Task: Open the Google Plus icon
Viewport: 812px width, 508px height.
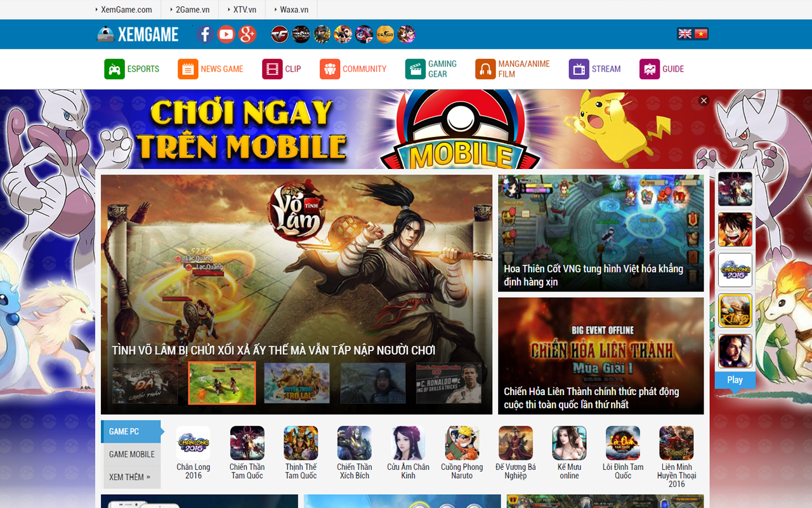Action: pyautogui.click(x=247, y=34)
